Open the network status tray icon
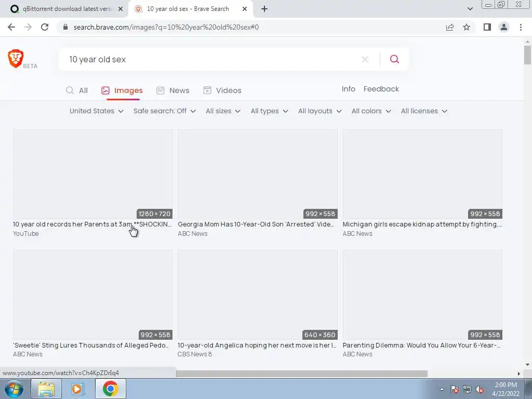Image resolution: width=532 pixels, height=399 pixels. [467, 390]
